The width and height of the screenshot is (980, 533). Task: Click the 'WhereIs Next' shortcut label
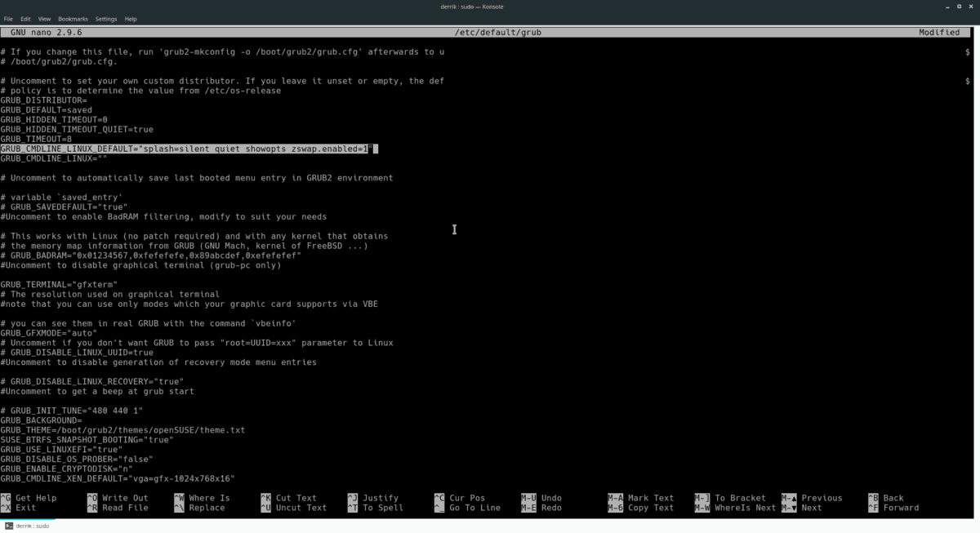pyautogui.click(x=746, y=508)
